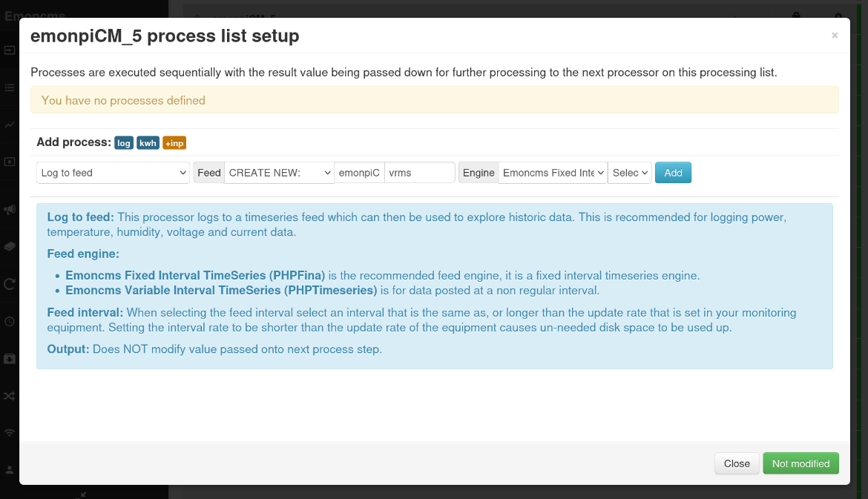The height and width of the screenshot is (499, 868).
Task: Select the orange '+inp' shortcut badge
Action: [x=174, y=143]
